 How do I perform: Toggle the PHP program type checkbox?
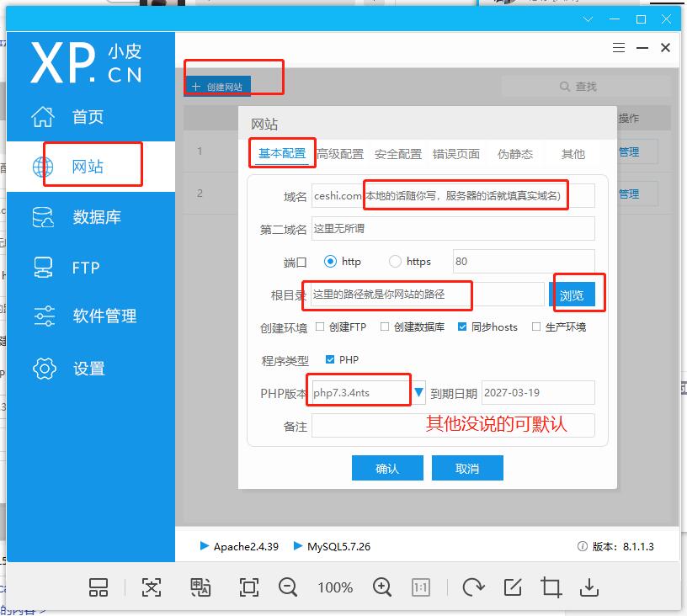(330, 359)
